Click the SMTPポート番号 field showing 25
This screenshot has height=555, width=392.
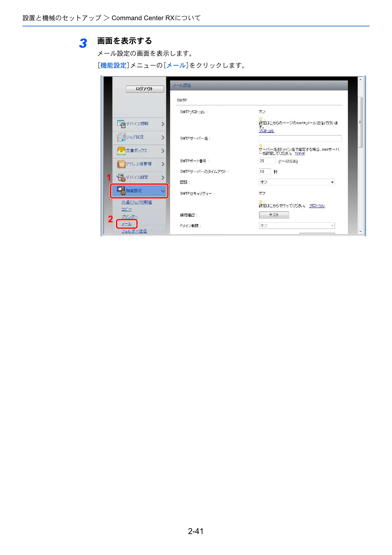tap(267, 161)
